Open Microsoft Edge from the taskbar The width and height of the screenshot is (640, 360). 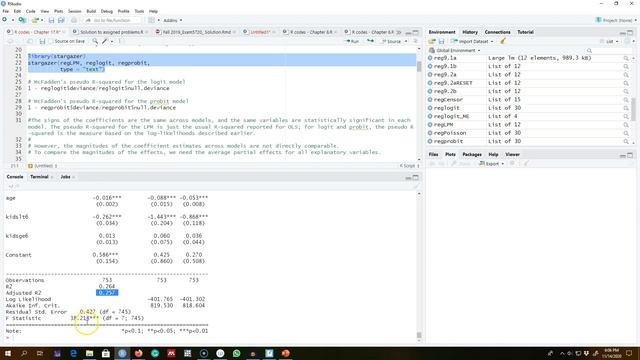pos(73,353)
